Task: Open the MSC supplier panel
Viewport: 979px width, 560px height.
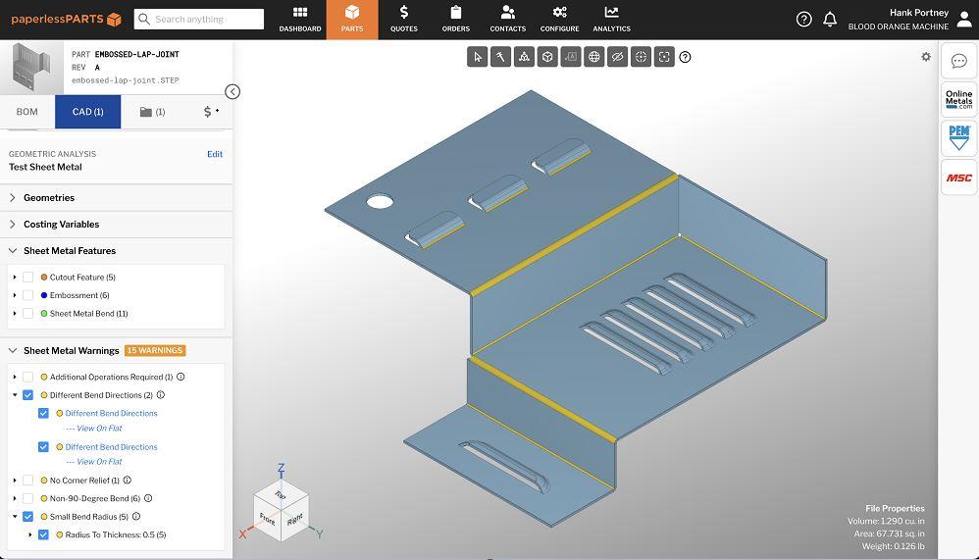Action: [x=959, y=178]
